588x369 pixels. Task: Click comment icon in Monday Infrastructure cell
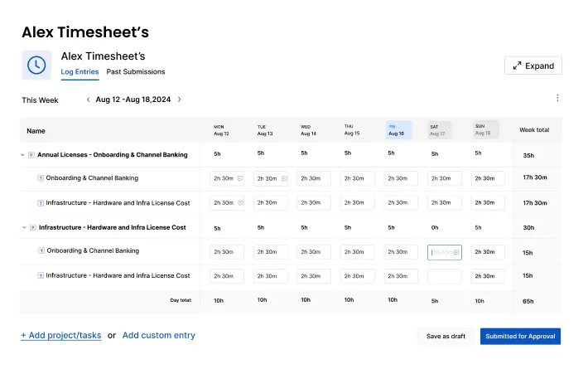[239, 202]
